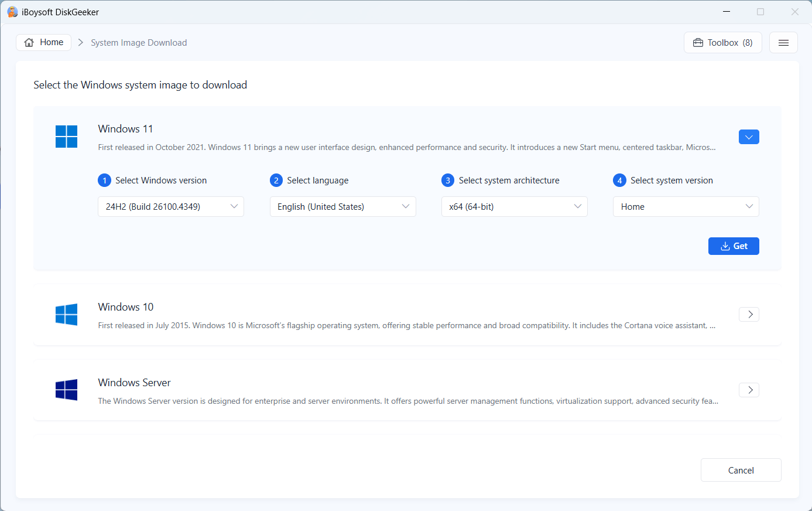Open the architecture dropdown showing x64 (64-bit)
Image resolution: width=812 pixels, height=511 pixels.
515,207
